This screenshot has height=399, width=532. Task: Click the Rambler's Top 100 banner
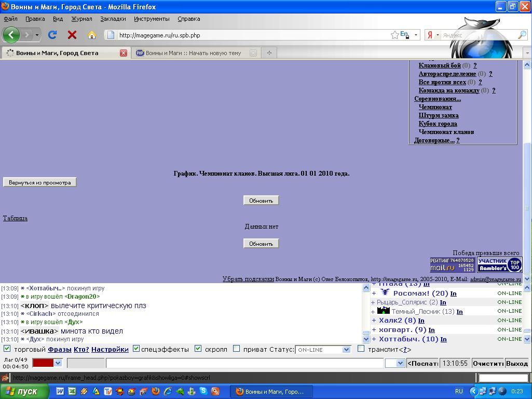point(499,265)
